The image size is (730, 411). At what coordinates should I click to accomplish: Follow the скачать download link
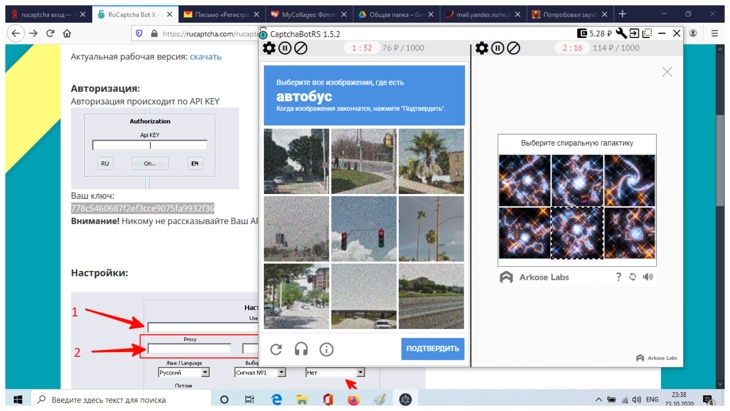click(x=205, y=57)
